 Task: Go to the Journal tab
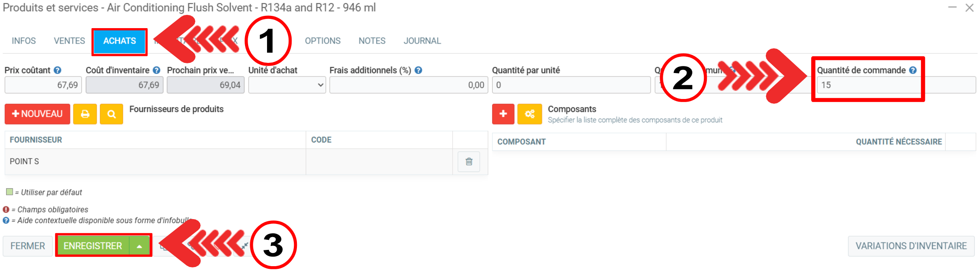[422, 41]
